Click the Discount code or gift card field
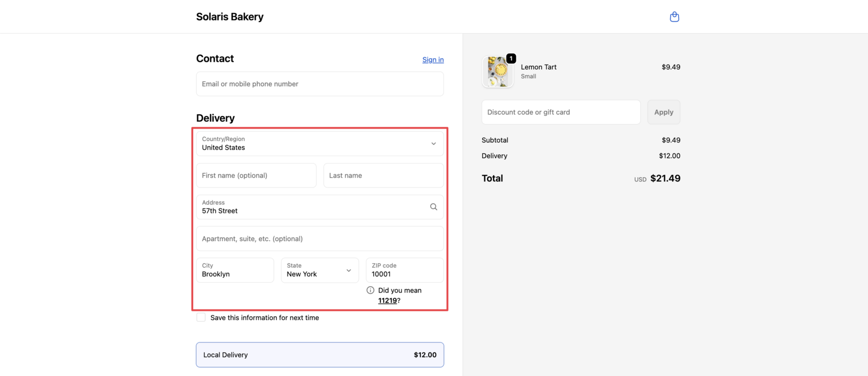Image resolution: width=868 pixels, height=376 pixels. pos(561,112)
